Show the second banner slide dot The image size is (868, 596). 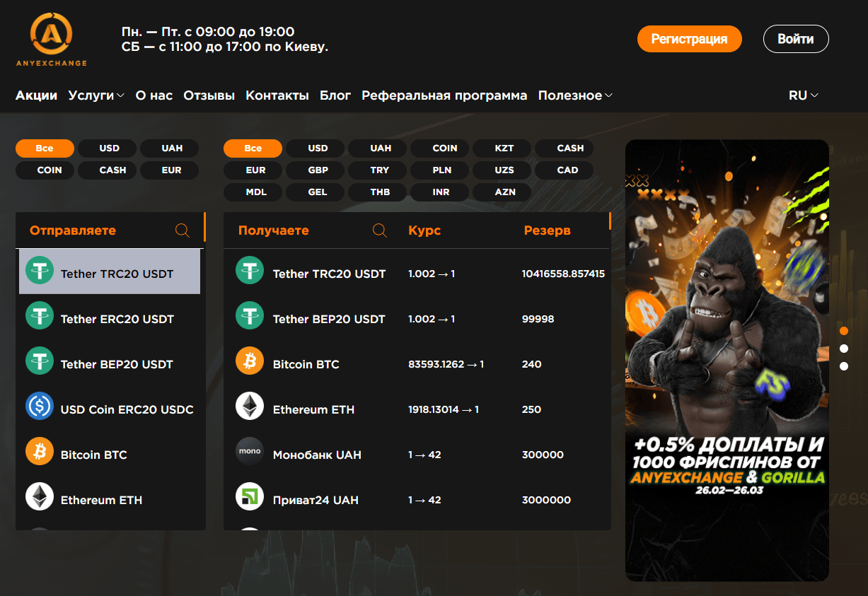click(843, 349)
